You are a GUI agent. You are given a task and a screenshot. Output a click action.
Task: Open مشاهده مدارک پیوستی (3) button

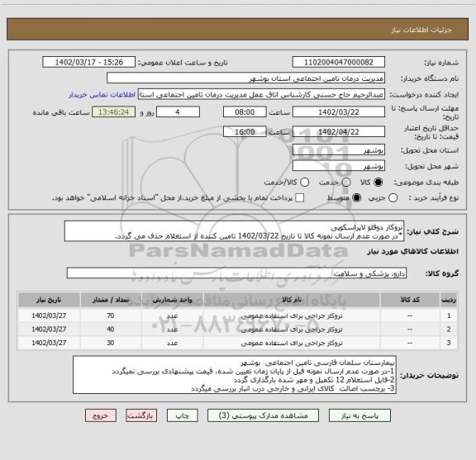coord(263,415)
